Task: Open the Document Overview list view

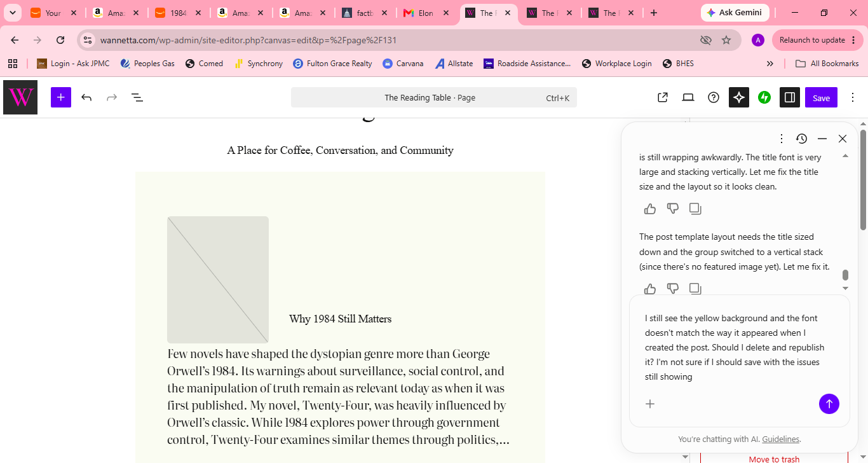Action: point(137,97)
